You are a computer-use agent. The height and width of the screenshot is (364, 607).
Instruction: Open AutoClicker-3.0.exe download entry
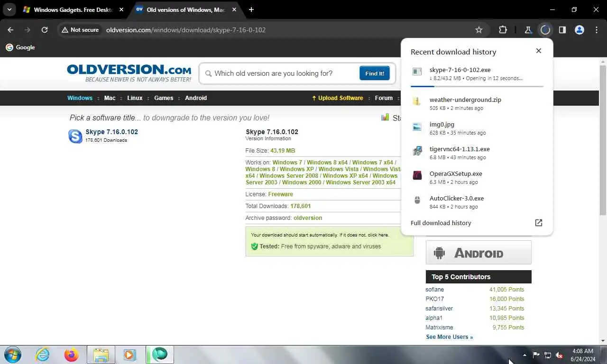click(x=477, y=202)
